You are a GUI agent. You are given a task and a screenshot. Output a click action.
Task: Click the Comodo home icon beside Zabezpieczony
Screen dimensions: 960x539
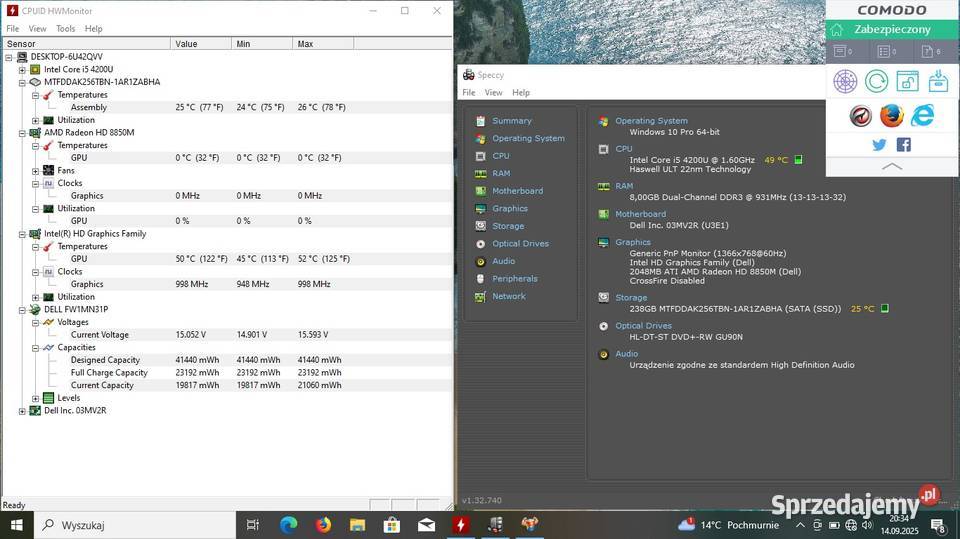coord(838,30)
